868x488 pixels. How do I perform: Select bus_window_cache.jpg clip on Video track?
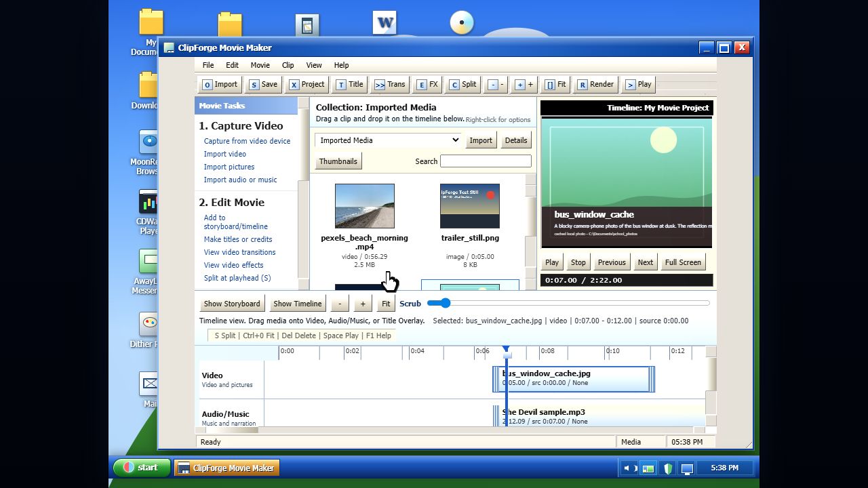coord(574,379)
